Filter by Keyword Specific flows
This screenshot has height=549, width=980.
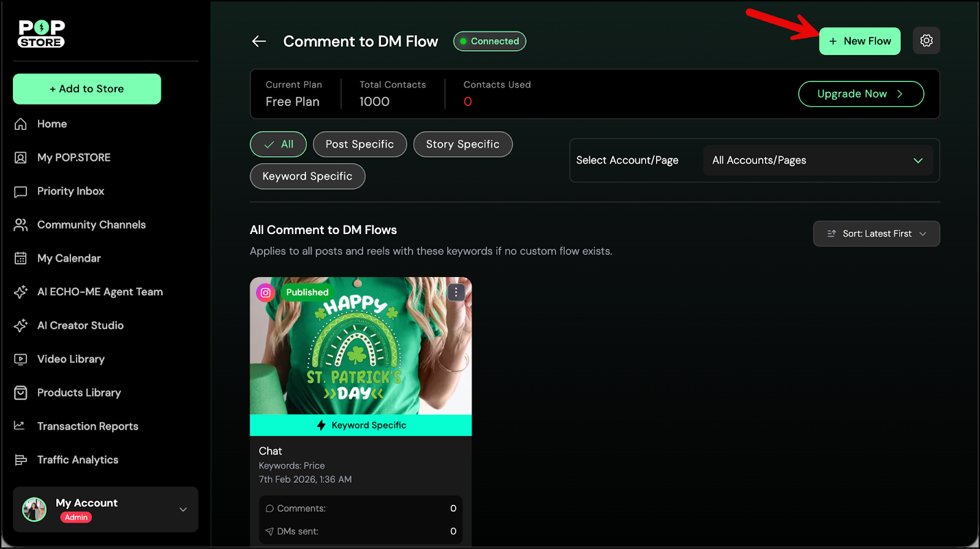pos(307,176)
